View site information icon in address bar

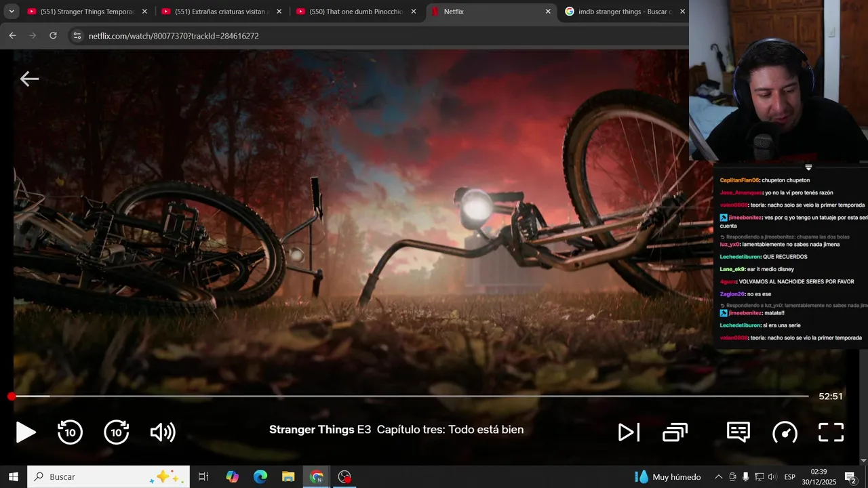click(x=77, y=36)
